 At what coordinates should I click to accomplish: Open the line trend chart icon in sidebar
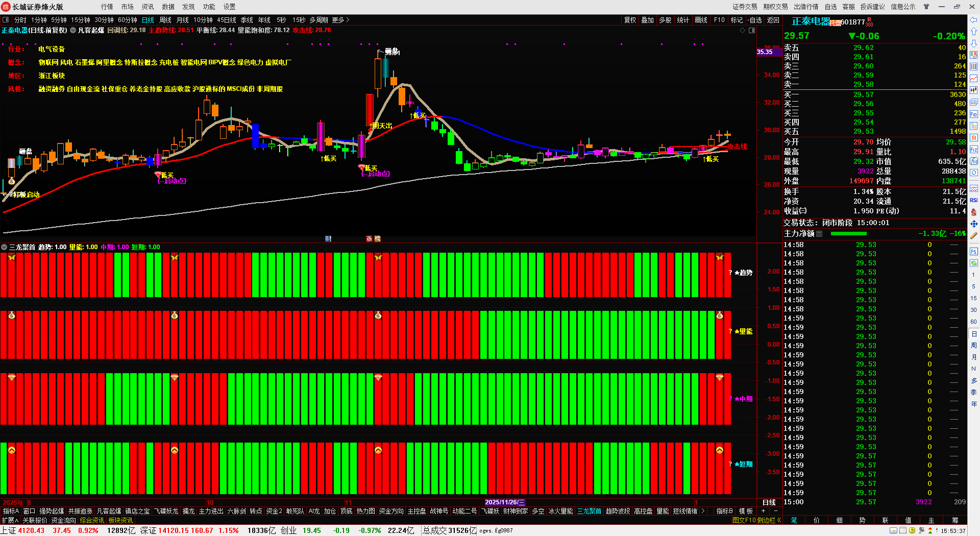point(974,79)
